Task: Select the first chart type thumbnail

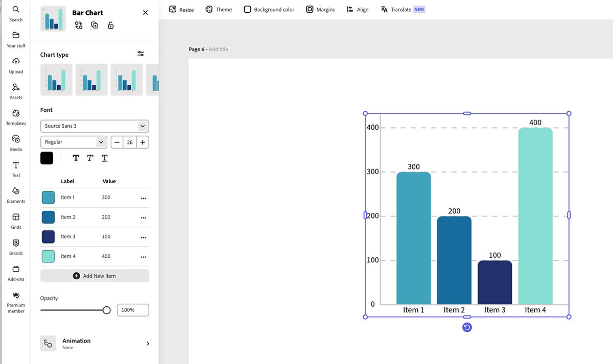Action: click(x=56, y=80)
